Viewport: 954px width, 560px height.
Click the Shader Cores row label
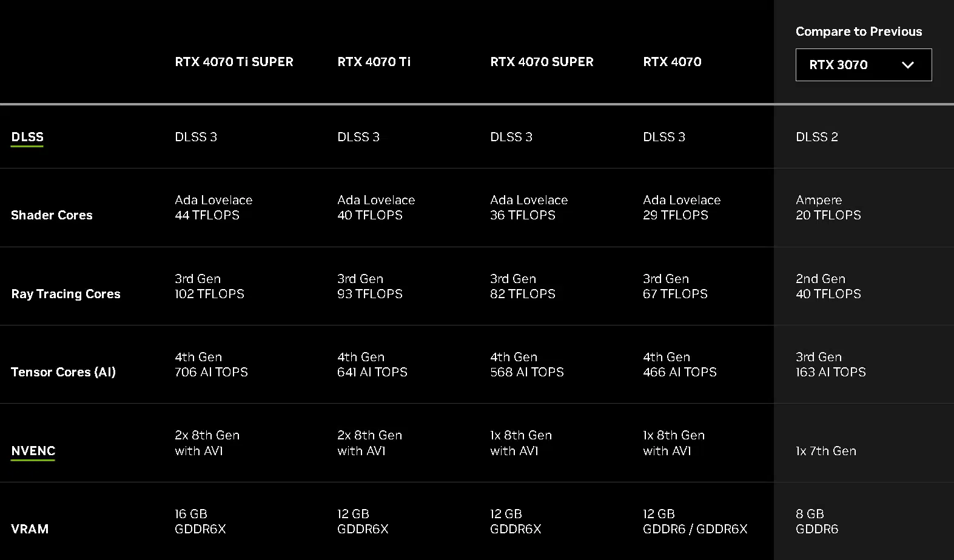52,215
